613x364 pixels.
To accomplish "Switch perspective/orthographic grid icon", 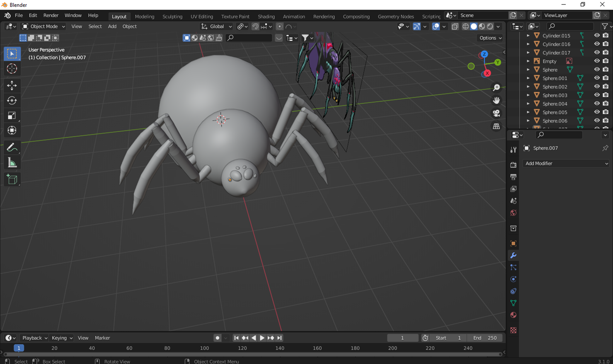I will (497, 126).
